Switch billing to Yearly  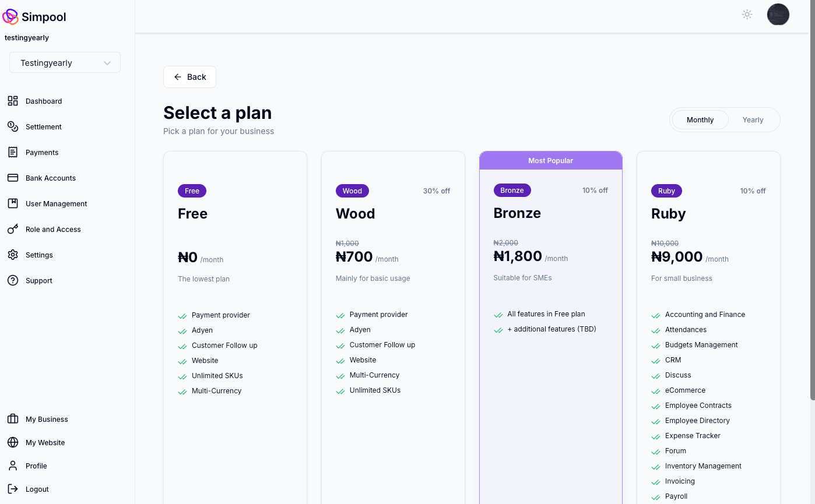pos(753,120)
